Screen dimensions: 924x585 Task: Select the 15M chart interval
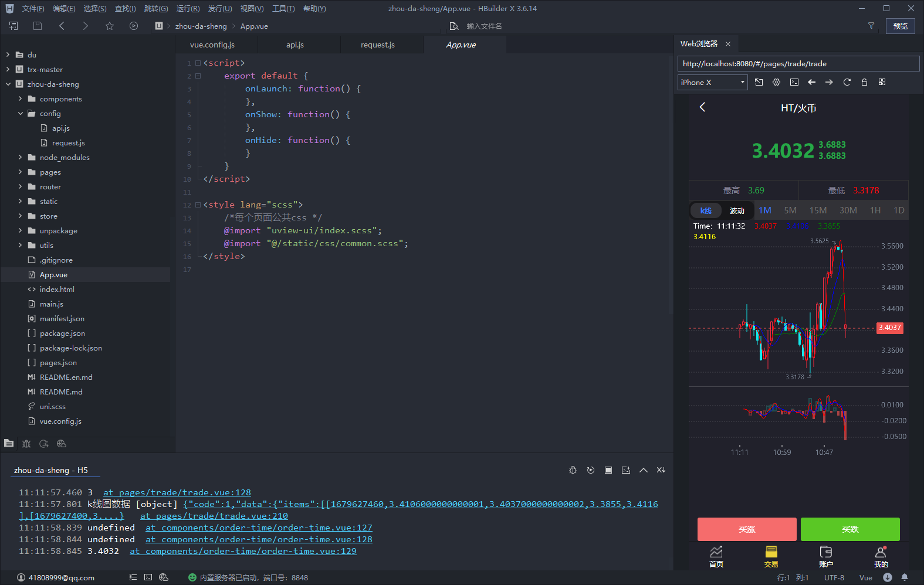[x=818, y=210]
